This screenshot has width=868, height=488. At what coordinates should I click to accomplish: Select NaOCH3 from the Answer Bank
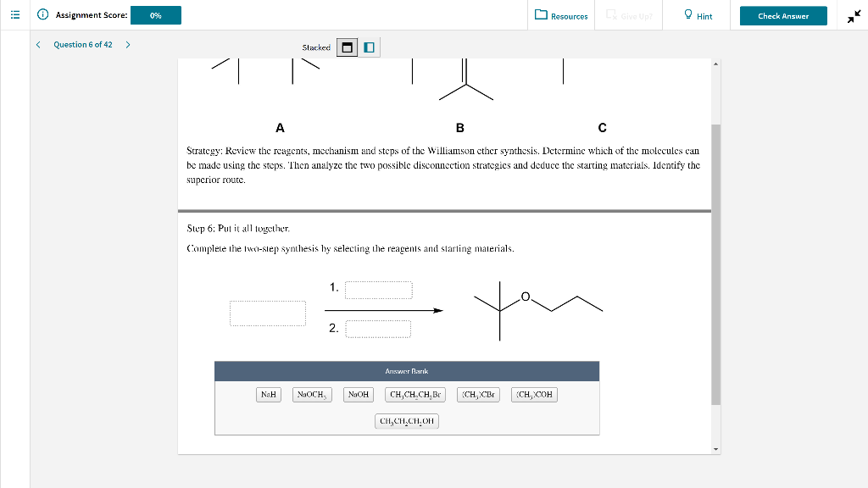click(x=311, y=394)
